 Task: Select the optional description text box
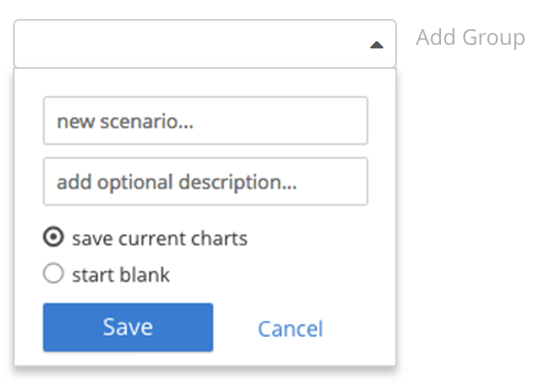pyautogui.click(x=205, y=181)
